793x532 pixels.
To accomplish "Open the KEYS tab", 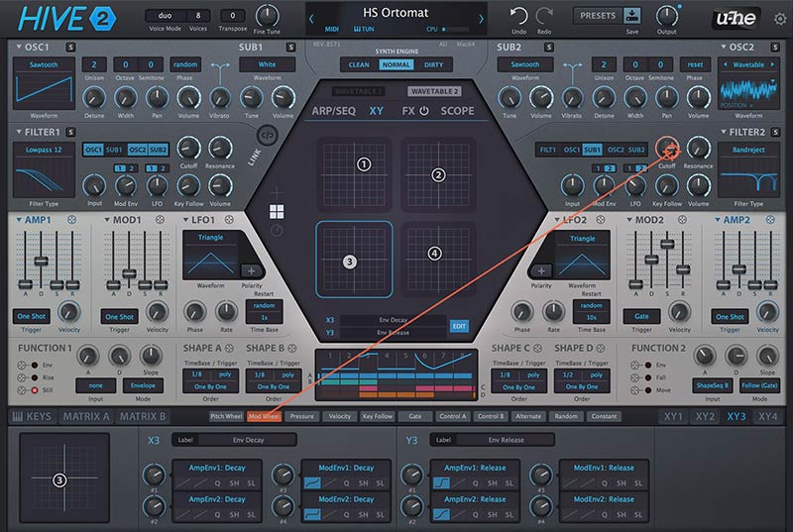I will click(x=32, y=416).
